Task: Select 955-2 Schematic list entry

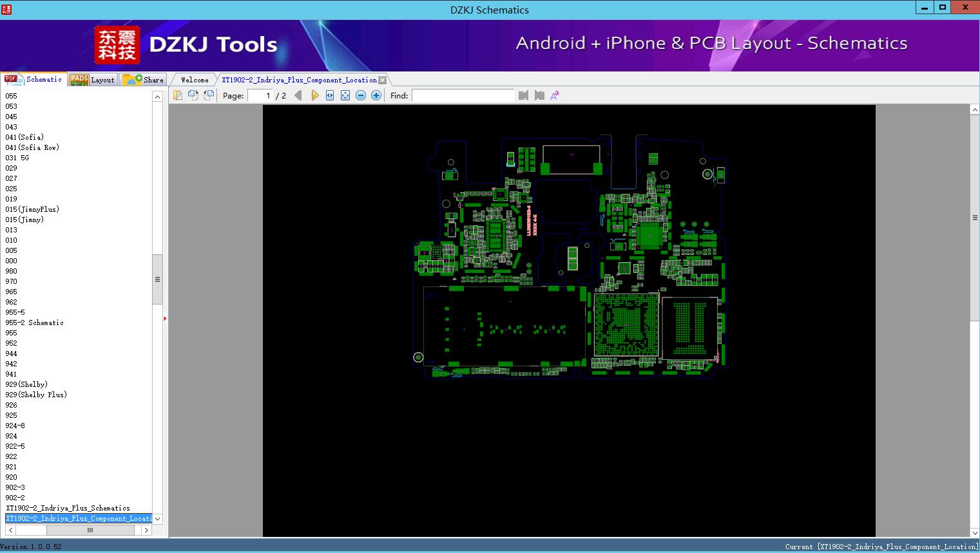Action: click(35, 323)
